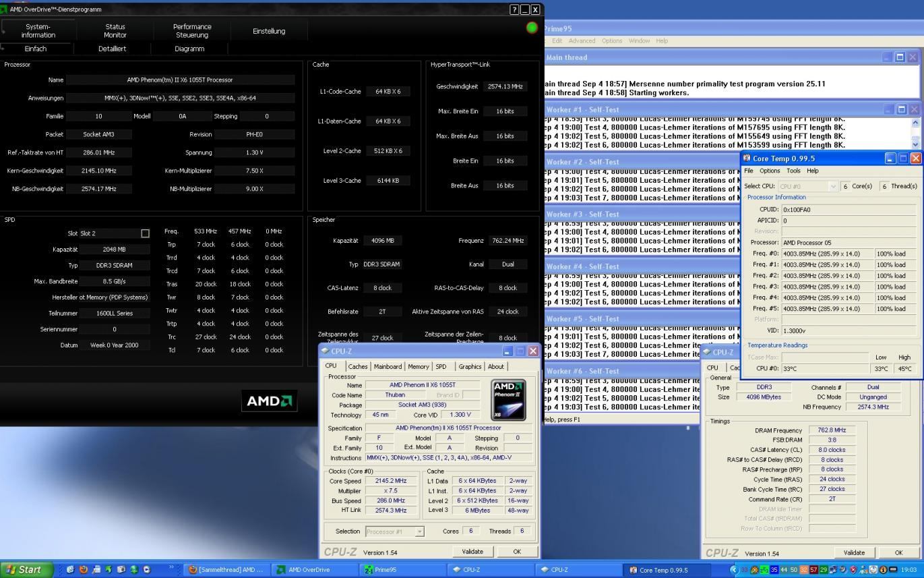924x578 pixels.
Task: Click the taskbar clock showing 19:03
Action: coord(908,570)
